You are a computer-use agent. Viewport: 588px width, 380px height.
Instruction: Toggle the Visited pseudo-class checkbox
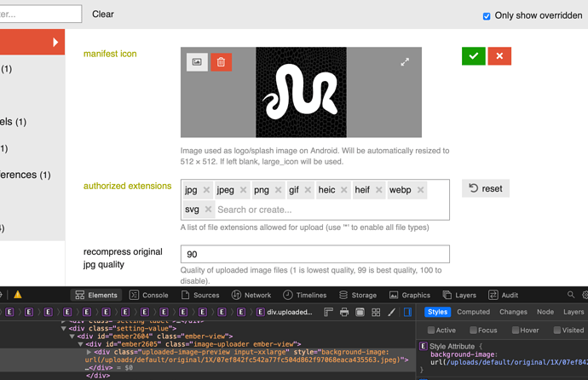click(557, 331)
